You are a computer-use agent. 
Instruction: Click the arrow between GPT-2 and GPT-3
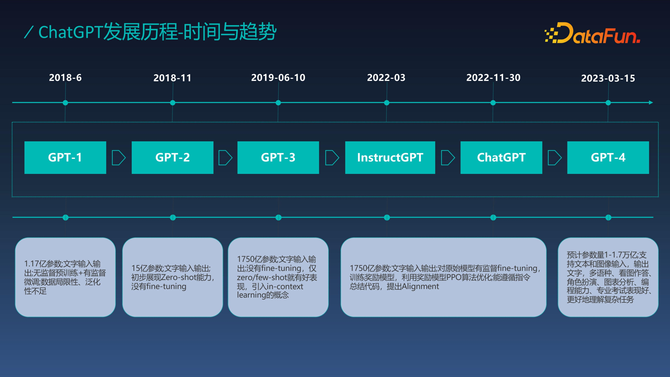(x=225, y=158)
